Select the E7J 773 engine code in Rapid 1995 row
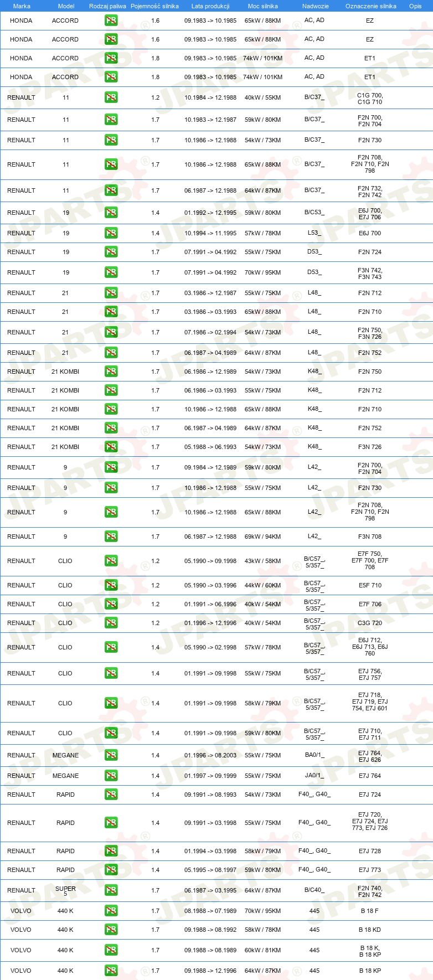The height and width of the screenshot is (980, 433). pyautogui.click(x=370, y=870)
